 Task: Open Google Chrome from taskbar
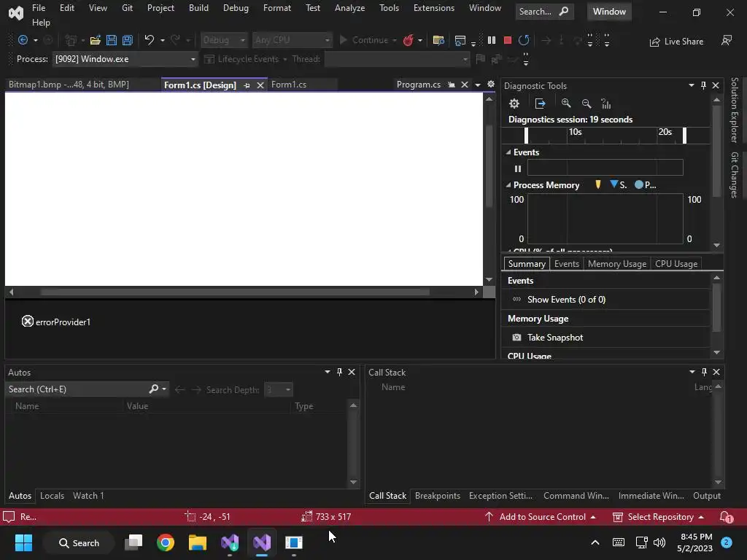pos(166,542)
